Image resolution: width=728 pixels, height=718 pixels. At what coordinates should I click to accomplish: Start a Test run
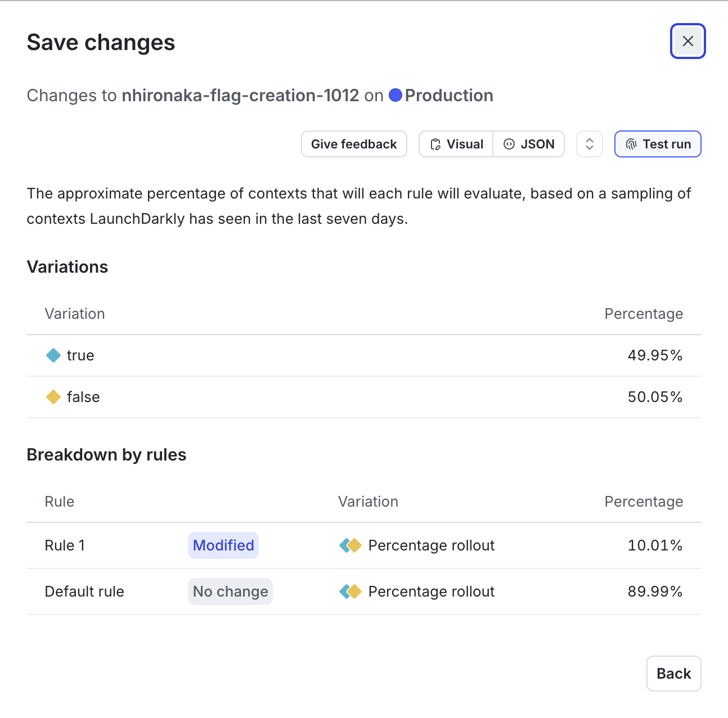(x=658, y=144)
